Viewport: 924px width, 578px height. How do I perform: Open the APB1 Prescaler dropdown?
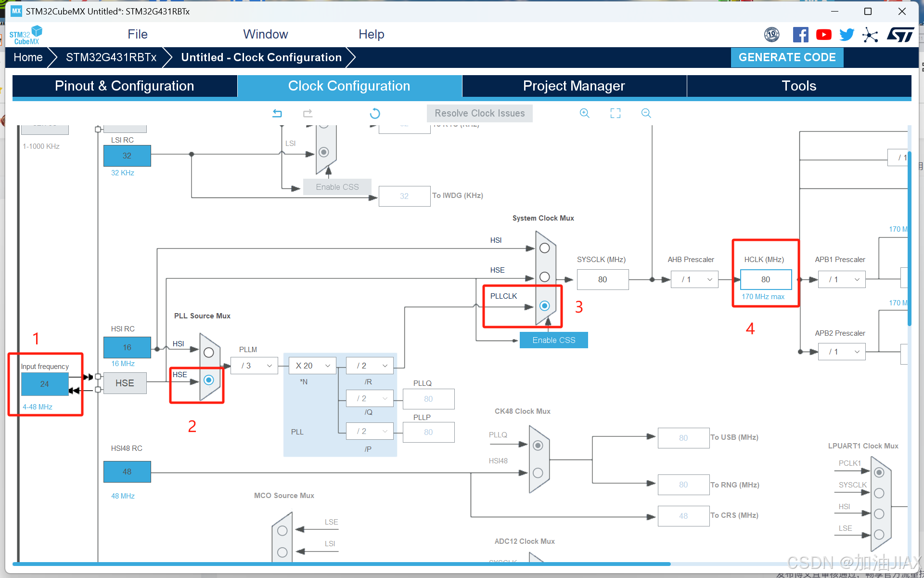click(842, 279)
